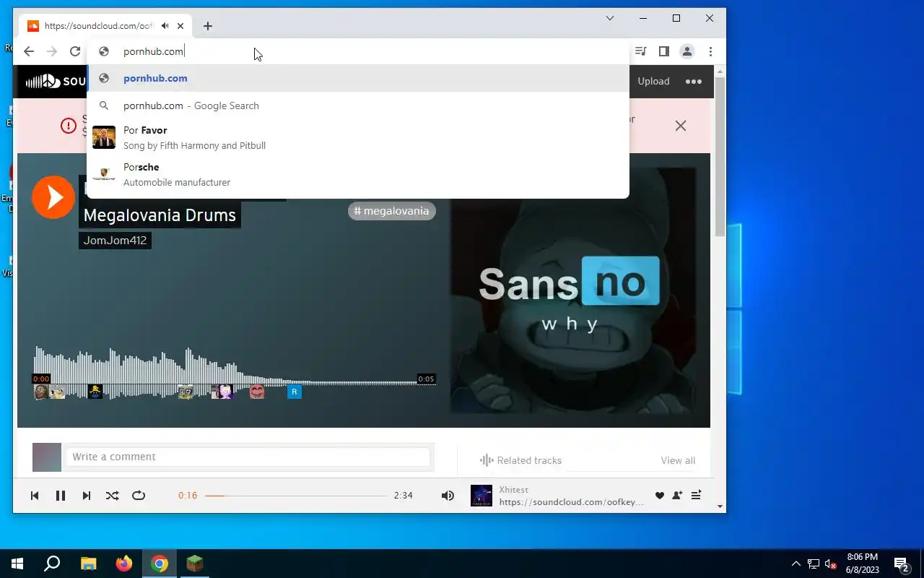This screenshot has width=924, height=578.
Task: Open Chrome's media control icon in toolbar
Action: tap(640, 51)
